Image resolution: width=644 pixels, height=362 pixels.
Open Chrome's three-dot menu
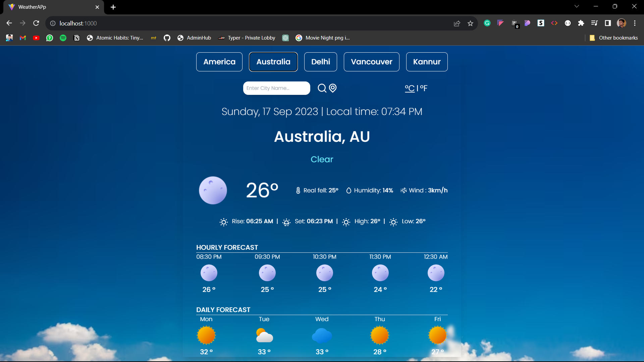(635, 23)
